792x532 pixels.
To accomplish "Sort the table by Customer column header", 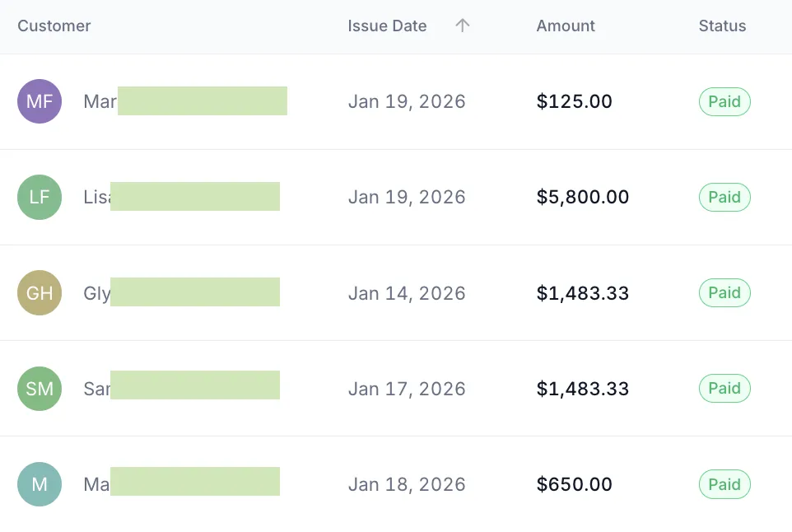I will pyautogui.click(x=54, y=26).
